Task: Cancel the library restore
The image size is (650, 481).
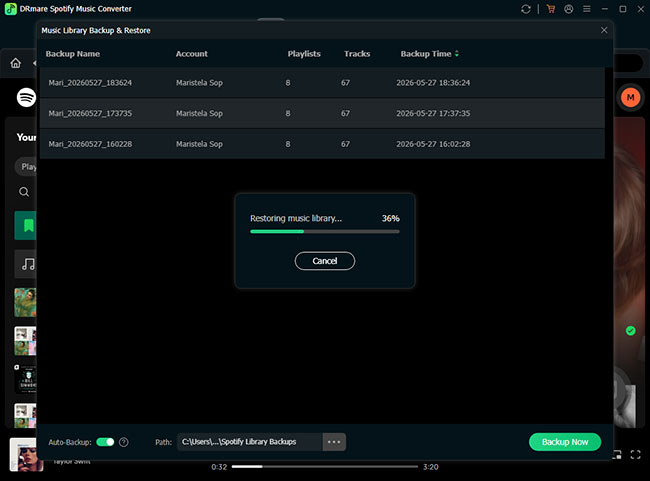Action: (325, 261)
